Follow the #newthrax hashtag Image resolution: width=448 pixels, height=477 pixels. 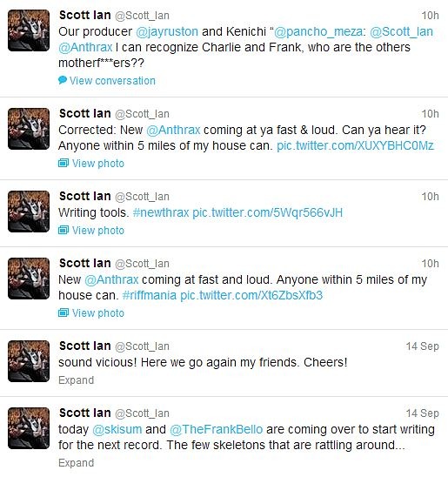tap(161, 212)
